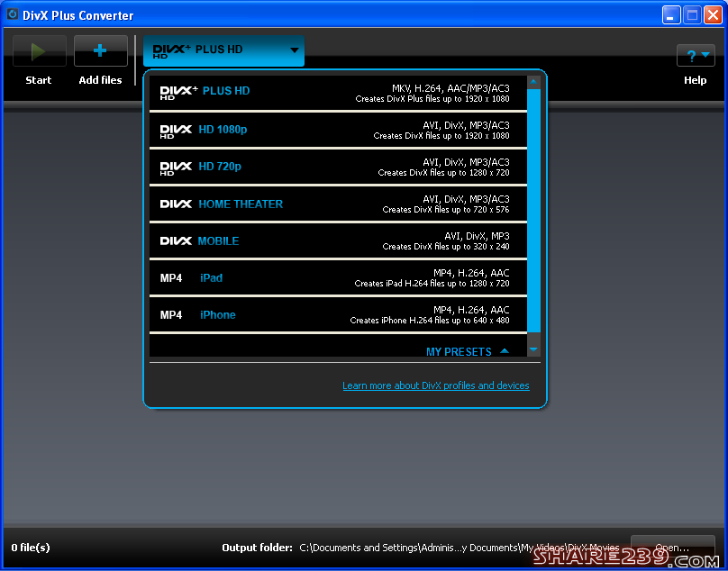Click the Open… output folder button
Viewport: 728px width, 571px height.
click(x=672, y=548)
